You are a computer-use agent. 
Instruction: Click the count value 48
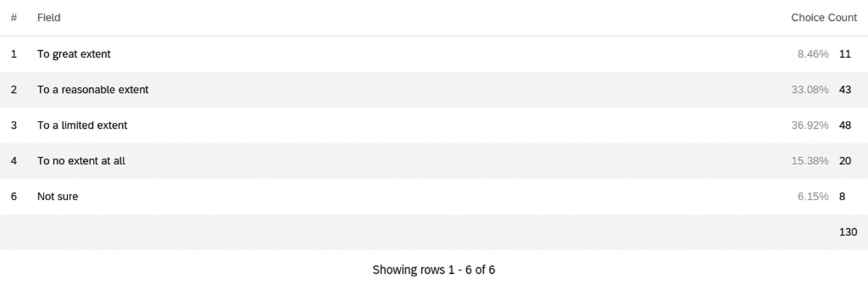pyautogui.click(x=845, y=125)
